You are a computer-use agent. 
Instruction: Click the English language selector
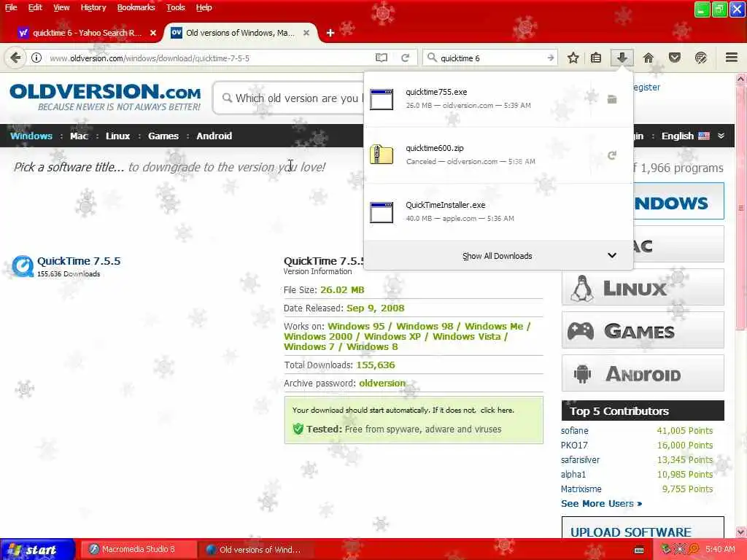coord(685,136)
